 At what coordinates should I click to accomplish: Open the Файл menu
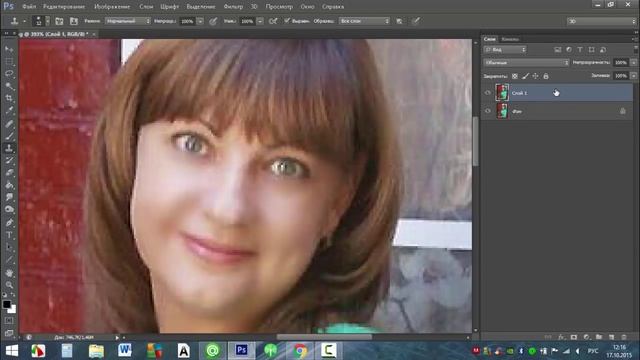click(29, 7)
